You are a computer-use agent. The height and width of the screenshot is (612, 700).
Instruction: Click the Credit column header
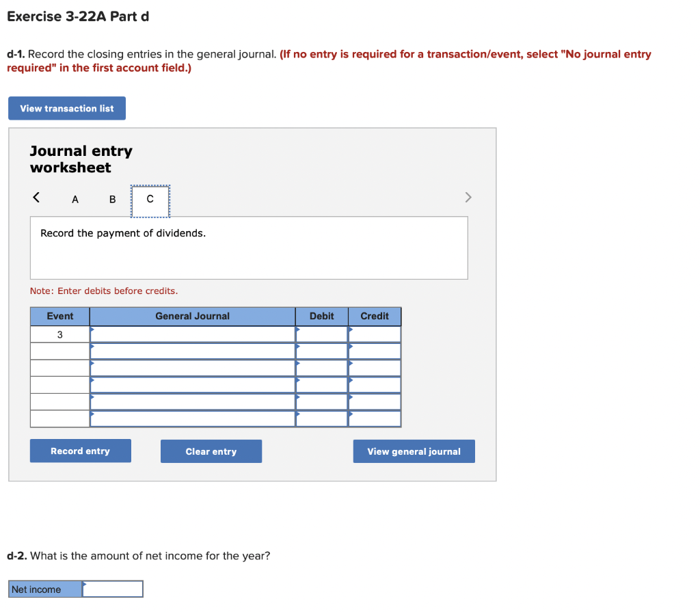374,316
